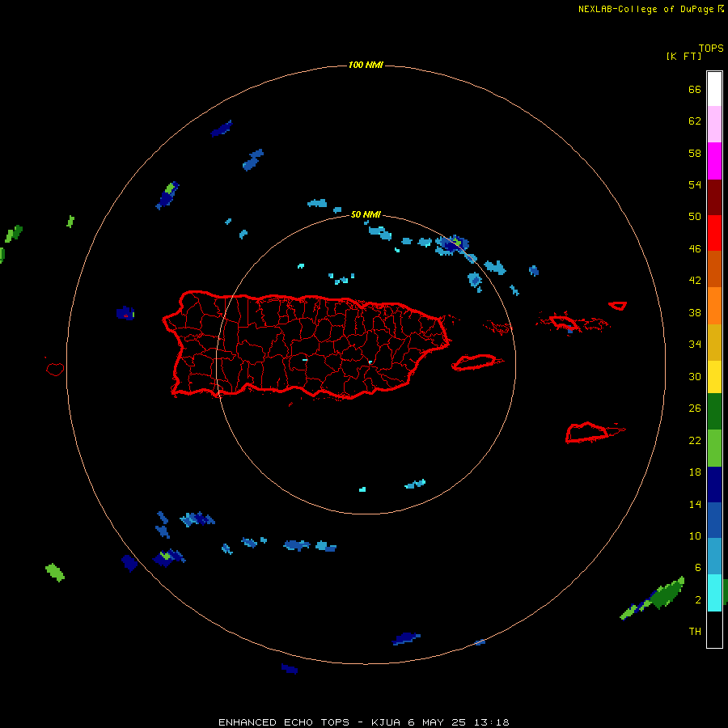Click the "14" legend value
Image resolution: width=728 pixels, height=728 pixels.
coord(695,504)
